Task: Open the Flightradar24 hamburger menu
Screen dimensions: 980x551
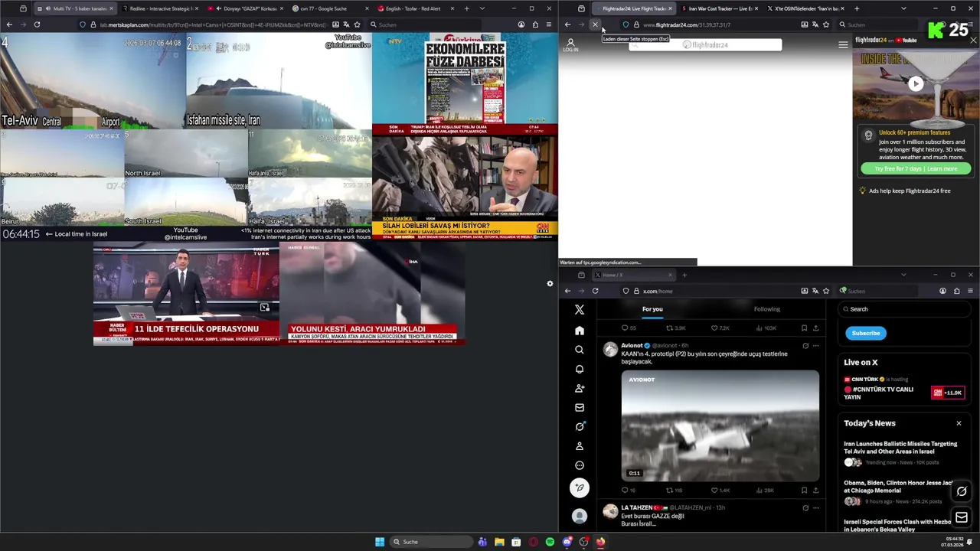Action: click(843, 45)
